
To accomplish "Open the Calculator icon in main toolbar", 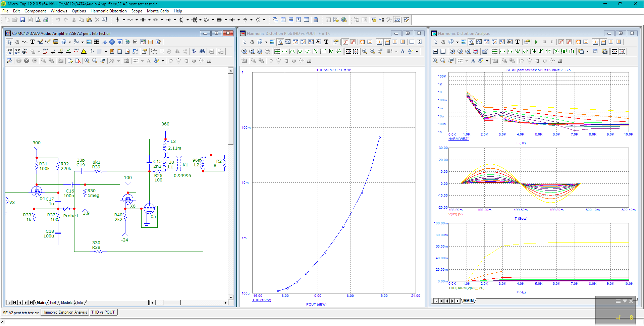I will click(316, 20).
